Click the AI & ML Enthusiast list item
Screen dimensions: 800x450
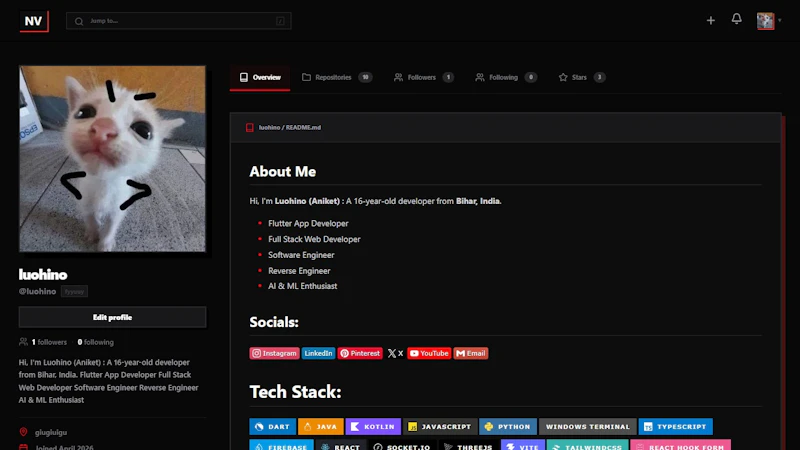[303, 286]
